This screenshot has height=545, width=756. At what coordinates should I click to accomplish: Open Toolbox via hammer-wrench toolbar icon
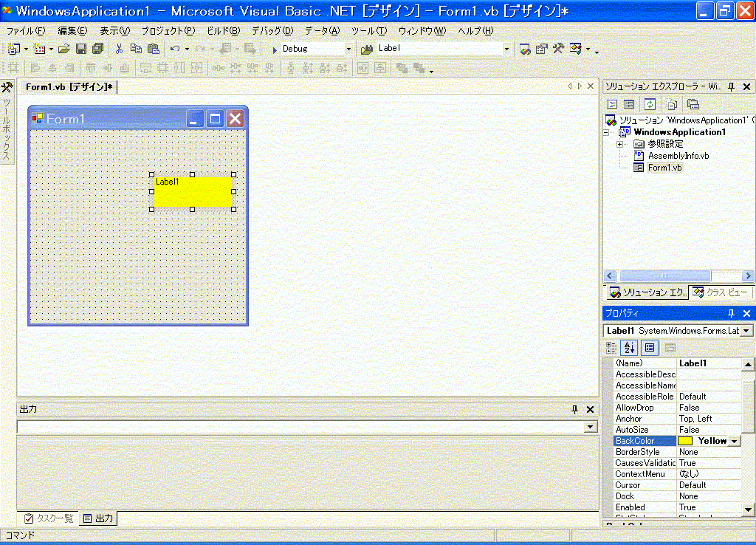[x=558, y=49]
